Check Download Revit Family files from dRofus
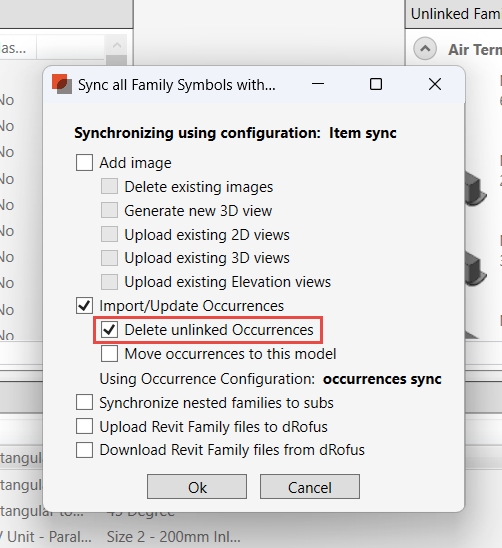502x548 pixels. coord(84,450)
